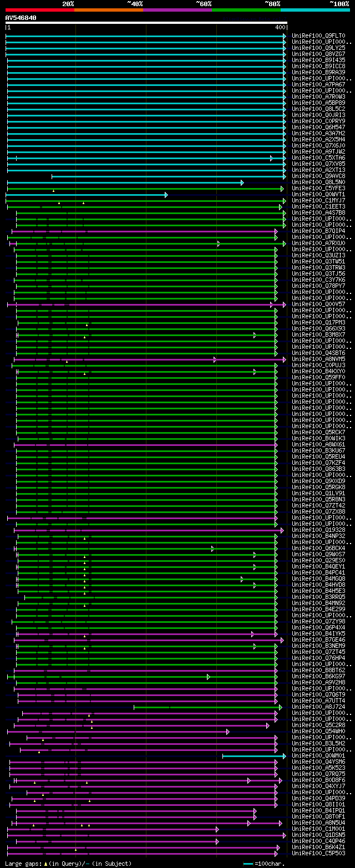355x868 pixels.
Task: Click the UniRef100_B8BT62 label
Action: point(318,671)
